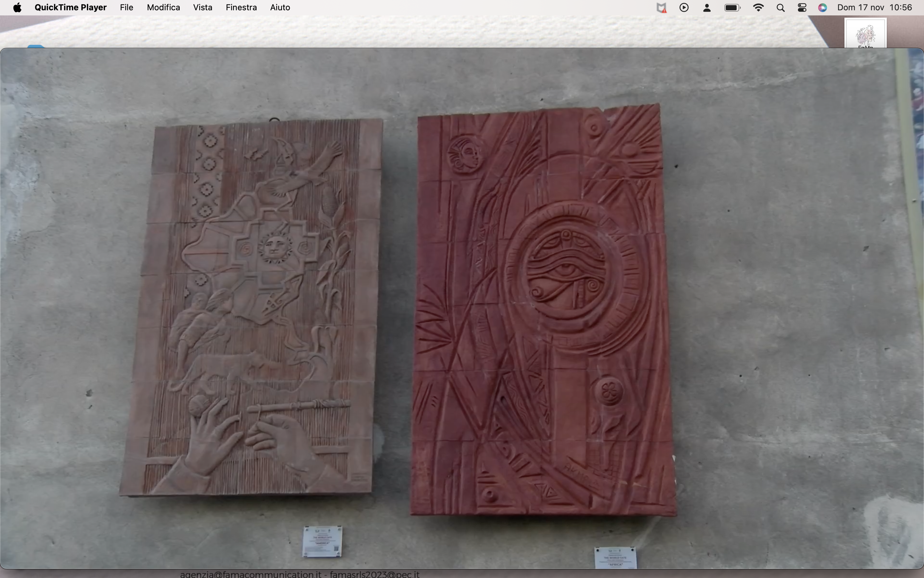Open the Aiuto menu
Screen dimensions: 924x578
click(x=280, y=8)
